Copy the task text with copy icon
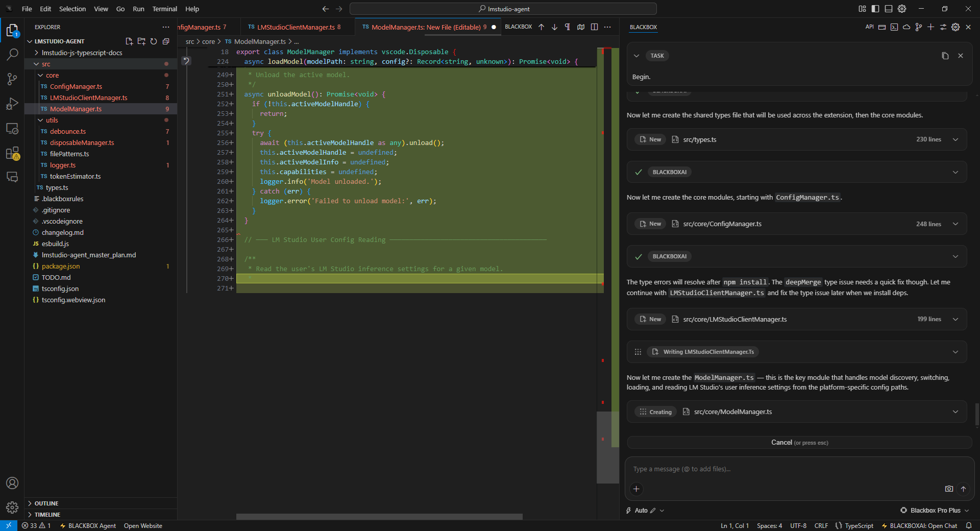This screenshot has height=531, width=980. tap(945, 56)
